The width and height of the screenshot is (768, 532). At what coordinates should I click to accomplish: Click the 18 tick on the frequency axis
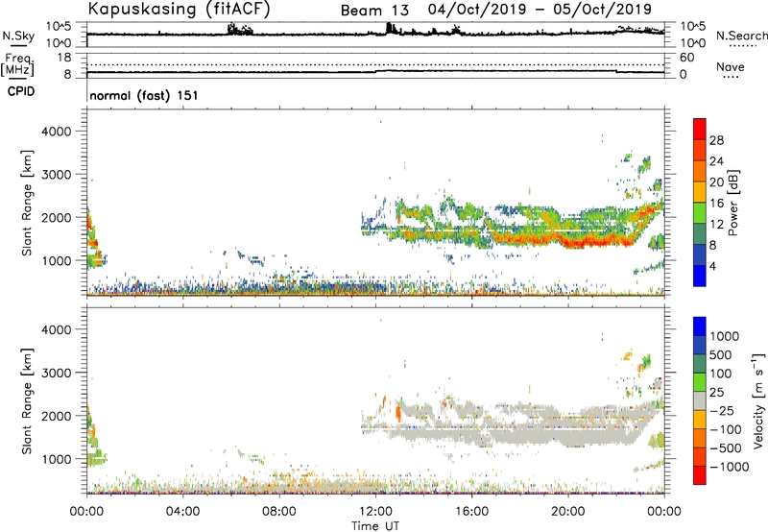pyautogui.click(x=64, y=58)
